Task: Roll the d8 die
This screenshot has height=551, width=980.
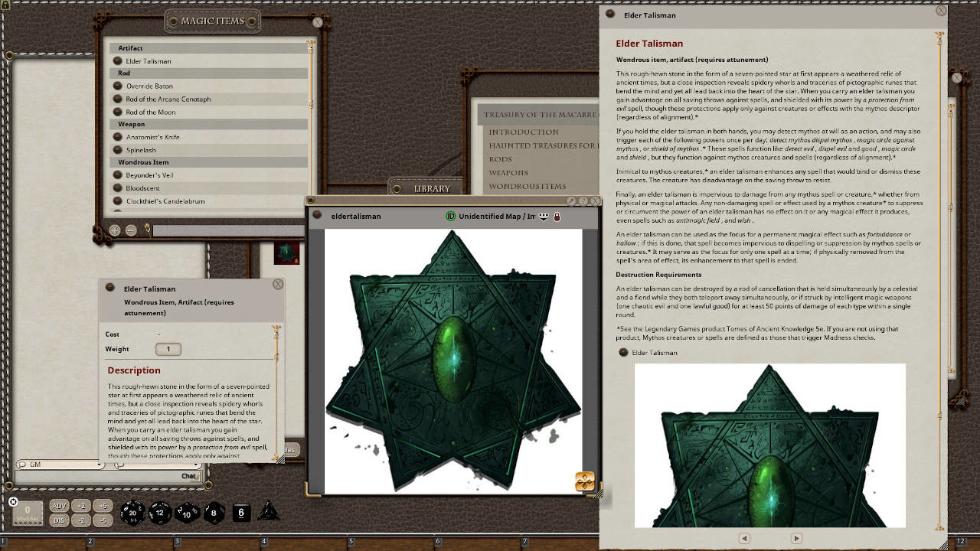Action: 214,513
